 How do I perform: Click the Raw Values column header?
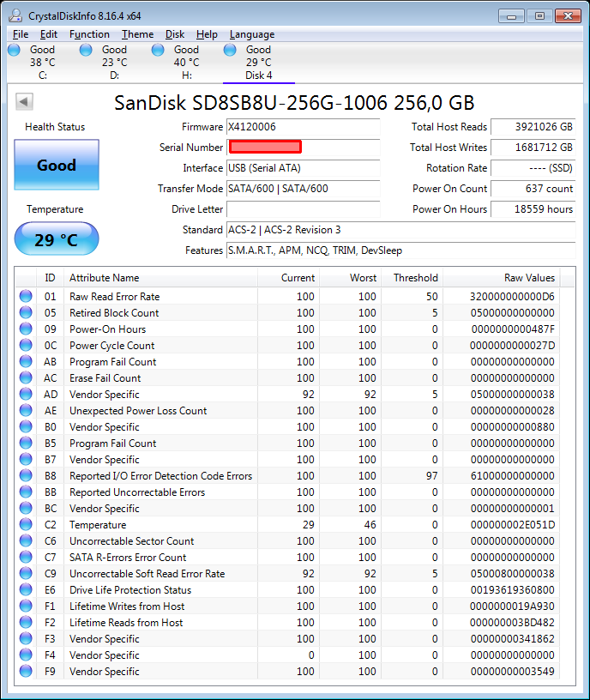pyautogui.click(x=529, y=278)
